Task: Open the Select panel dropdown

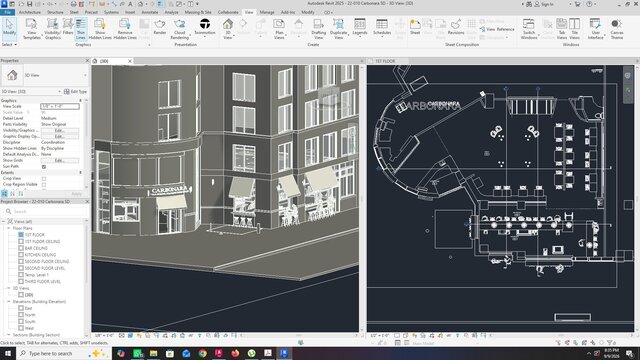Action: click(9, 44)
